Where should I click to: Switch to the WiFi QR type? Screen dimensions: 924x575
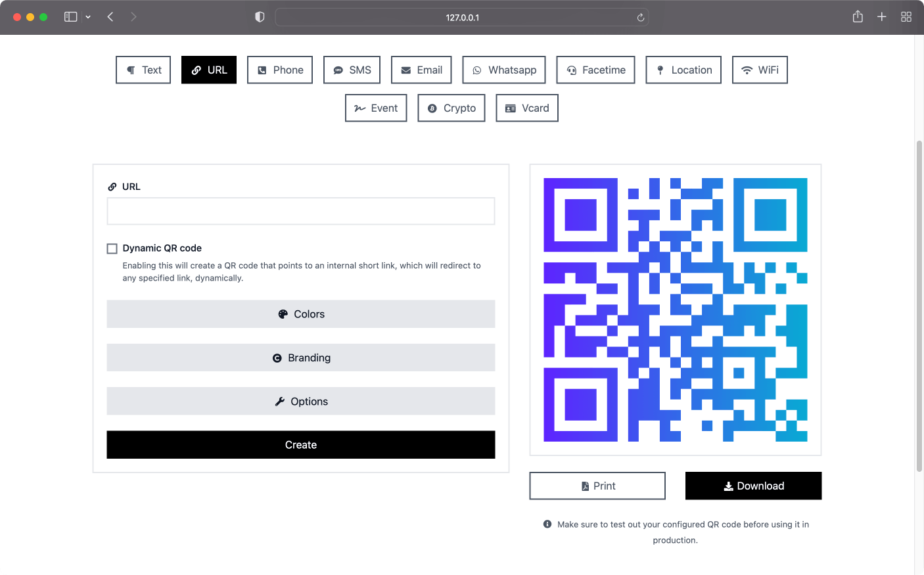tap(760, 70)
